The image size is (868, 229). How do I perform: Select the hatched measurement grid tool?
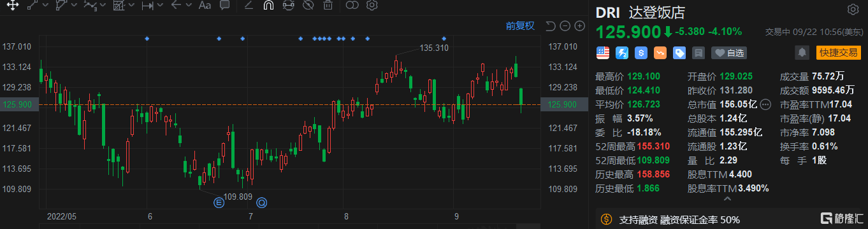pos(119,6)
